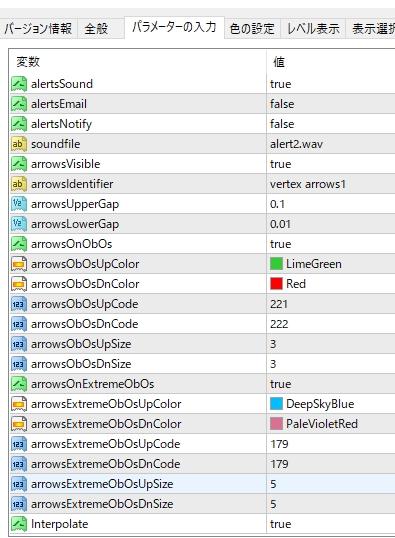
Task: Click the bool icon beside alertsEmail
Action: (x=19, y=104)
